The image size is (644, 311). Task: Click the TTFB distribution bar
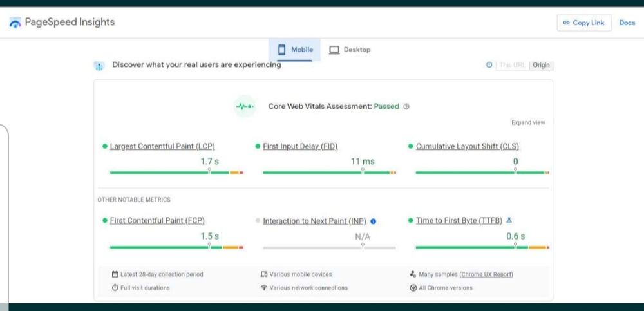pyautogui.click(x=482, y=247)
